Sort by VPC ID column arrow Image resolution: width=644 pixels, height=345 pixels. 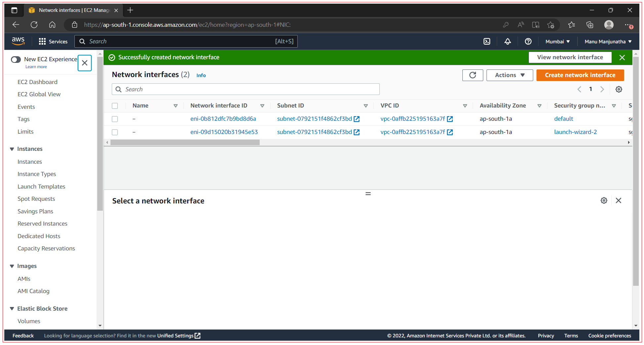point(465,106)
